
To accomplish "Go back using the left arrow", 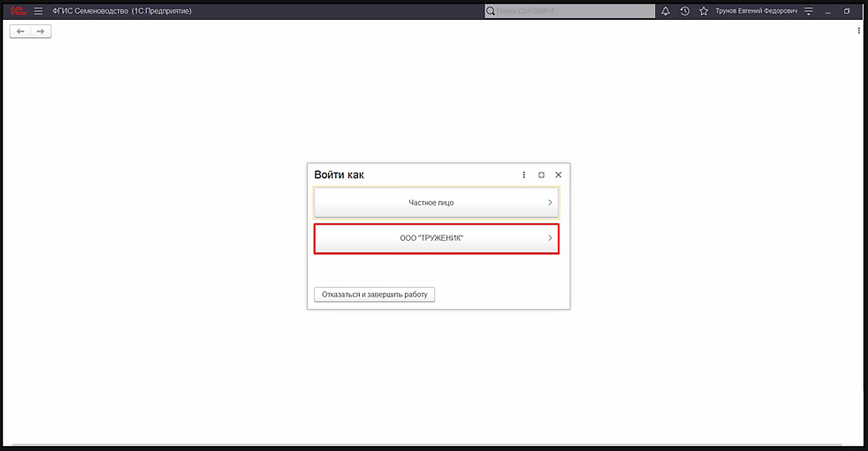I will (20, 32).
